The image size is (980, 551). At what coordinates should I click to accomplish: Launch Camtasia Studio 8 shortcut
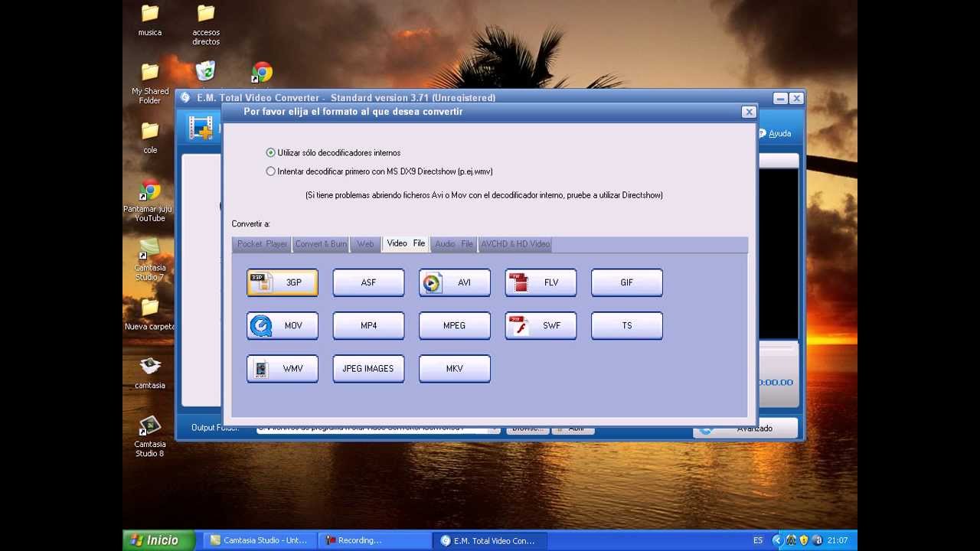pos(150,436)
